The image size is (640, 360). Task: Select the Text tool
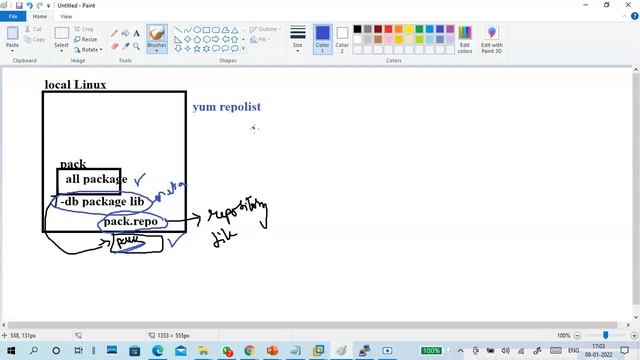(136, 33)
